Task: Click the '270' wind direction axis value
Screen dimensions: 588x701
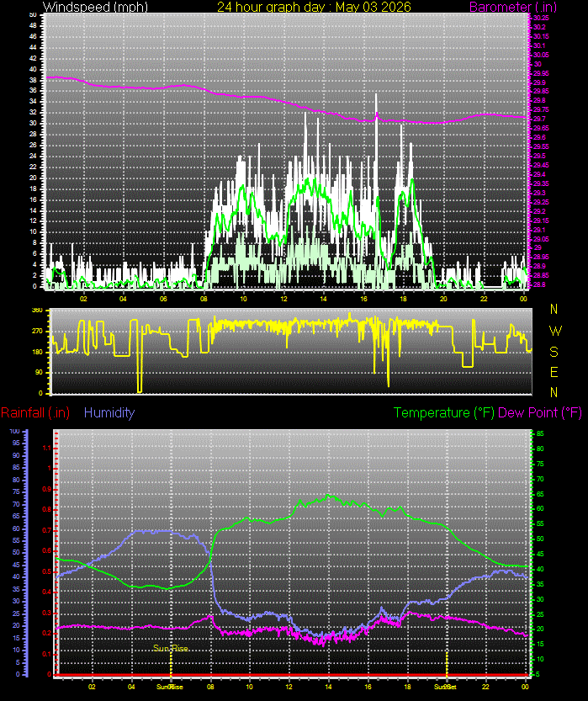Action: pyautogui.click(x=37, y=332)
